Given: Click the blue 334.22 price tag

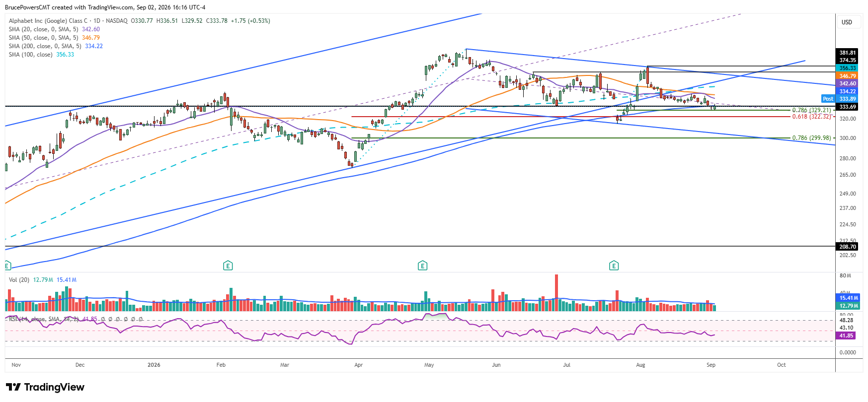Looking at the screenshot, I should [848, 91].
